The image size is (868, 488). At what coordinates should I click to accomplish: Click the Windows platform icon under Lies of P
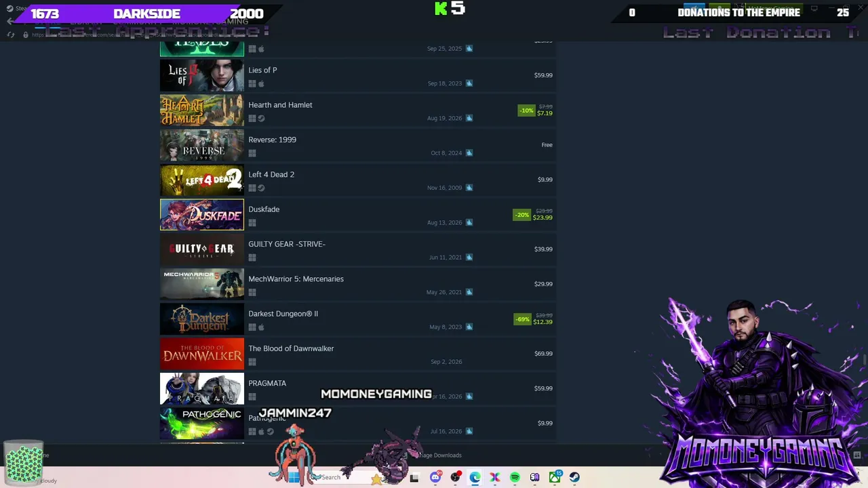(x=252, y=84)
